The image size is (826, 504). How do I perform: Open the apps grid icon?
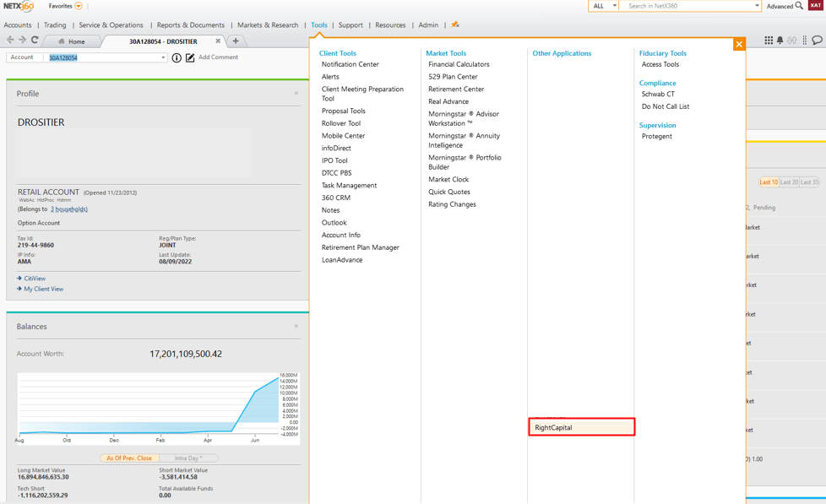click(x=768, y=41)
